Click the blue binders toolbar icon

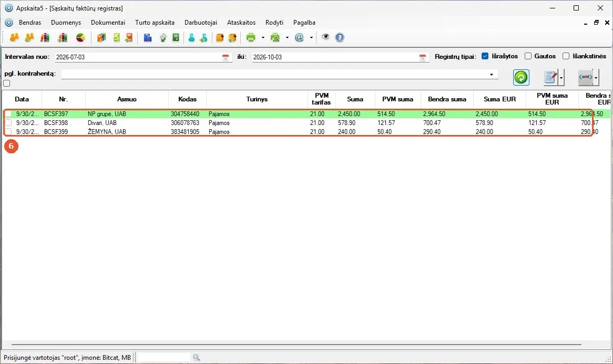147,37
